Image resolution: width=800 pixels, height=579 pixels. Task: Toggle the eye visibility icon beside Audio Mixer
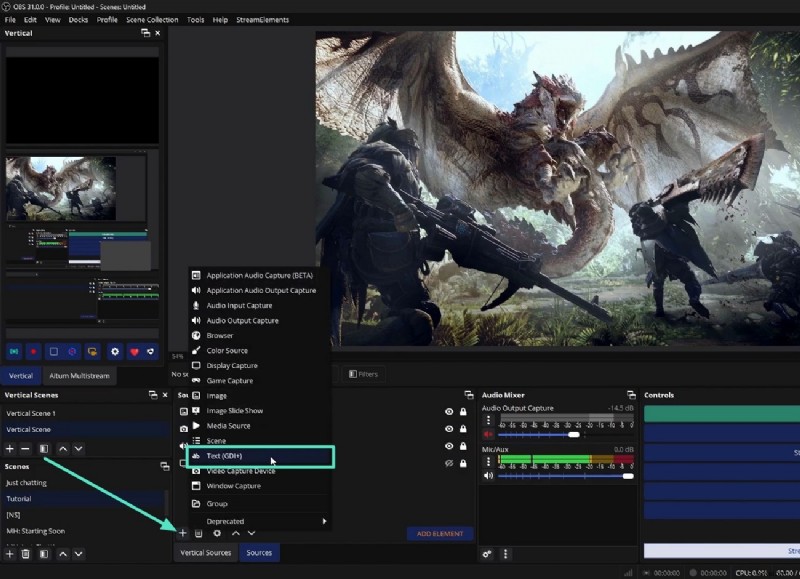click(x=448, y=411)
